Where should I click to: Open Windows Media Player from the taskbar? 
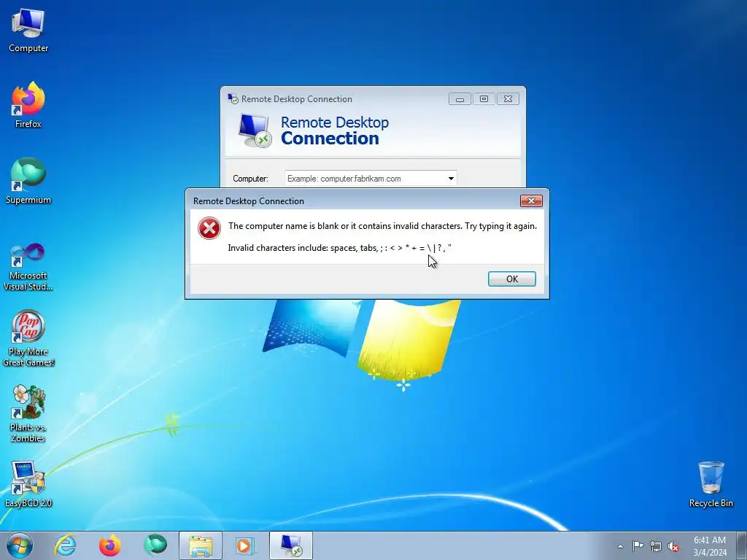click(x=245, y=545)
